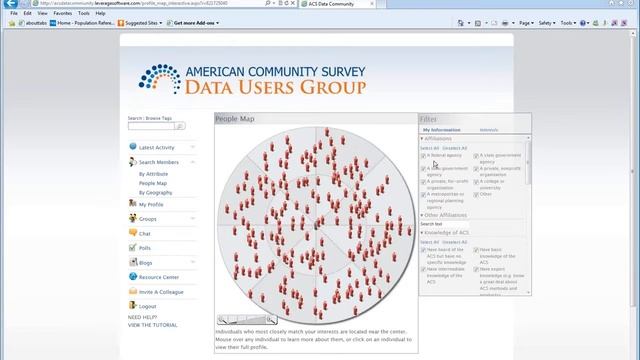Uncheck 'A state government agency' affiliation
Image resolution: width=640 pixels, height=360 pixels.
click(476, 156)
